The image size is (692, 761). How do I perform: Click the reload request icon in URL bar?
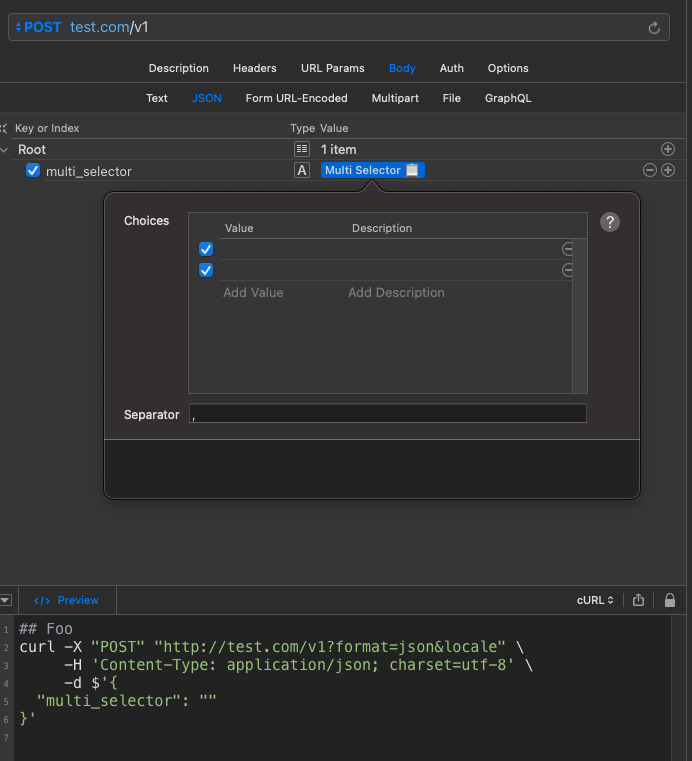pos(654,28)
